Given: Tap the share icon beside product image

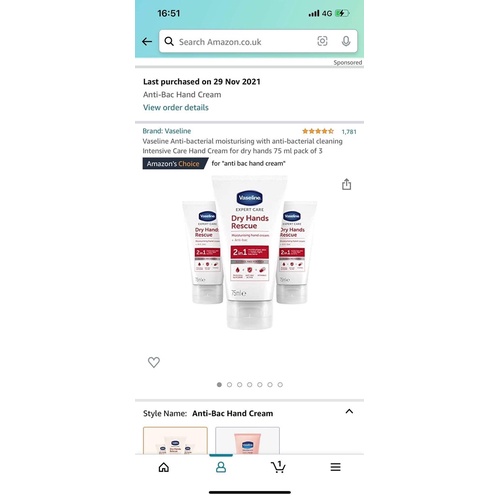Looking at the screenshot, I should coord(346,184).
